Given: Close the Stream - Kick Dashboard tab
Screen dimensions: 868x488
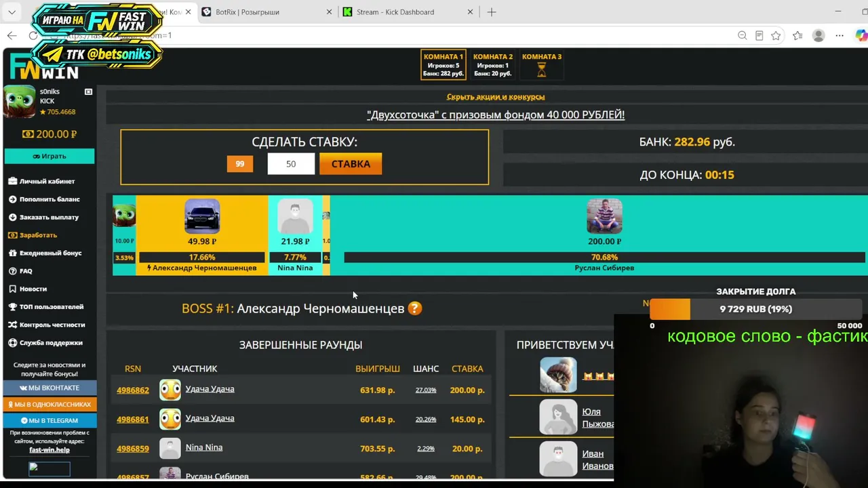Looking at the screenshot, I should tap(470, 12).
